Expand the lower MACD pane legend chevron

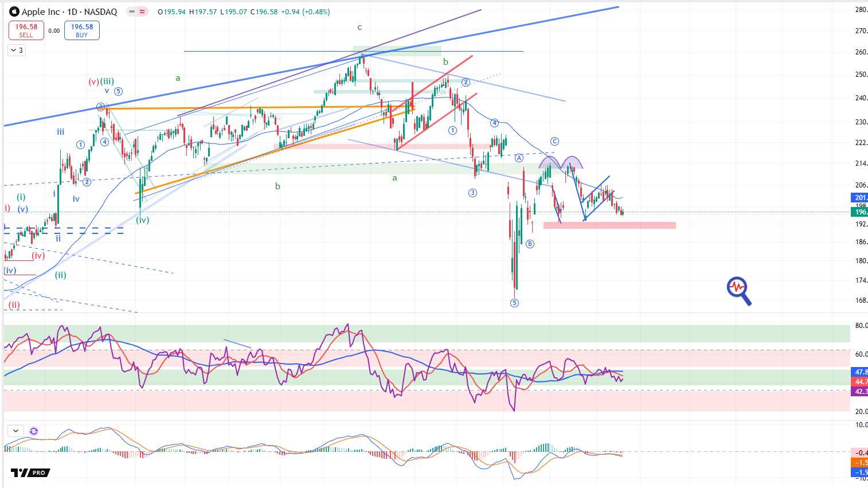click(15, 431)
